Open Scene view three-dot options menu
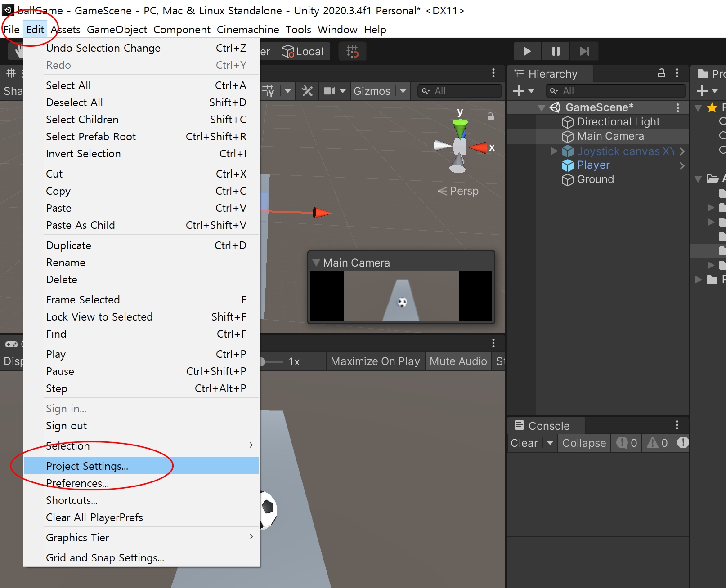Image resolution: width=726 pixels, height=588 pixels. pyautogui.click(x=493, y=73)
